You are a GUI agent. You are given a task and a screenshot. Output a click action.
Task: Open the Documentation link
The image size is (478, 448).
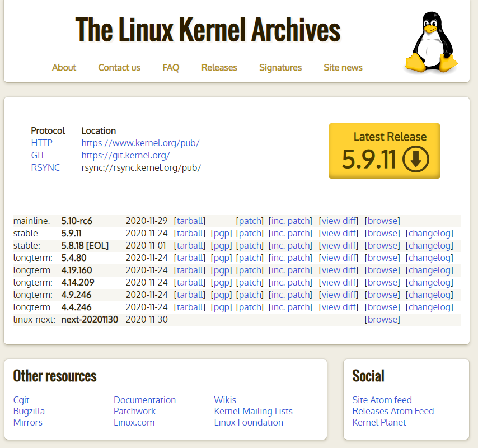145,400
